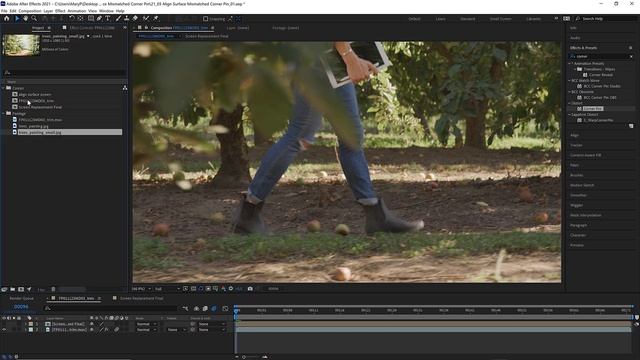Open the File menu

[x=4, y=11]
